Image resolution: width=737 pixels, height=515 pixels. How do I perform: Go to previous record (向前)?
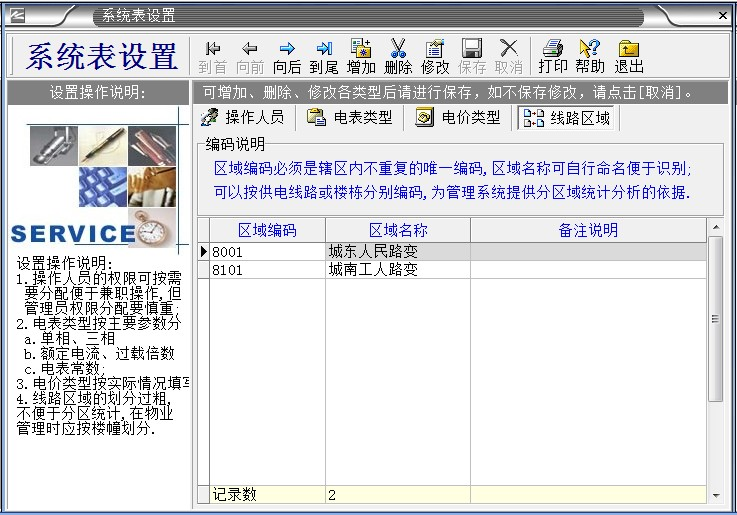click(x=250, y=56)
